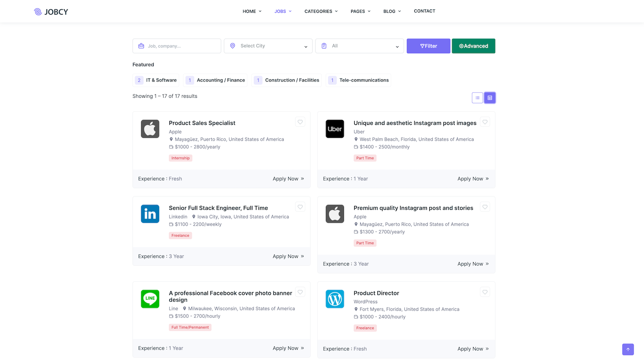Favorite the Senior Full Stack Engineer job
Image resolution: width=644 pixels, height=362 pixels.
[x=300, y=207]
